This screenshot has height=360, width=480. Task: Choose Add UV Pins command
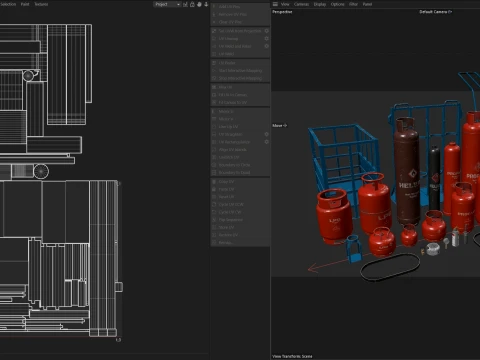point(240,7)
